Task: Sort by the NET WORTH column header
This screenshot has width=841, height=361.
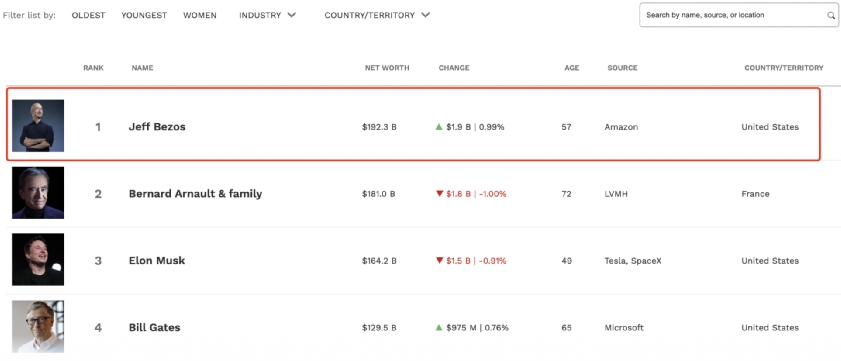Action: [x=387, y=68]
